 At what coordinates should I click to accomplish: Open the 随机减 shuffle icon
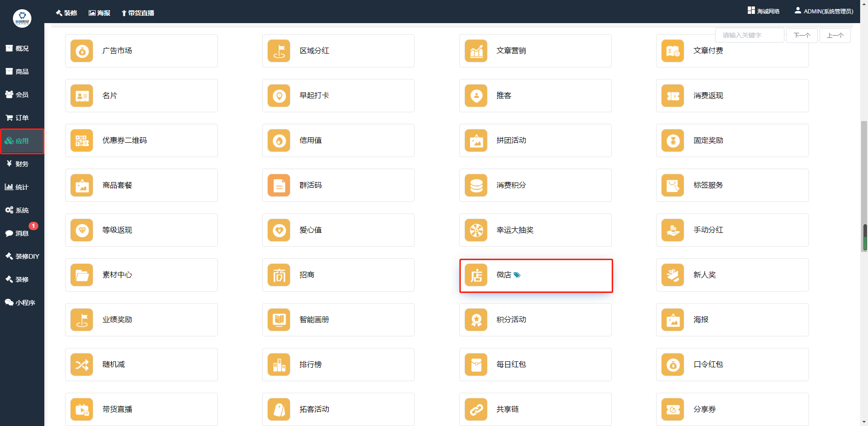(x=82, y=365)
